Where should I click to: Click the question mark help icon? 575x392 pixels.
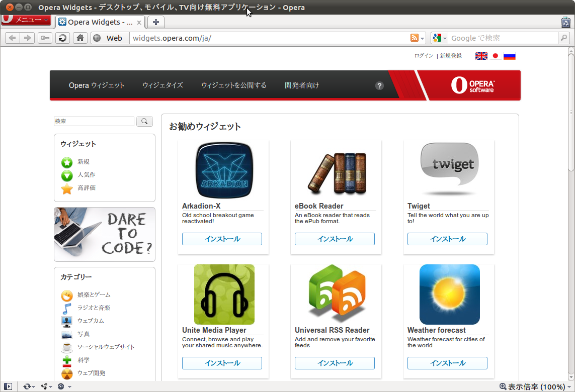click(379, 86)
